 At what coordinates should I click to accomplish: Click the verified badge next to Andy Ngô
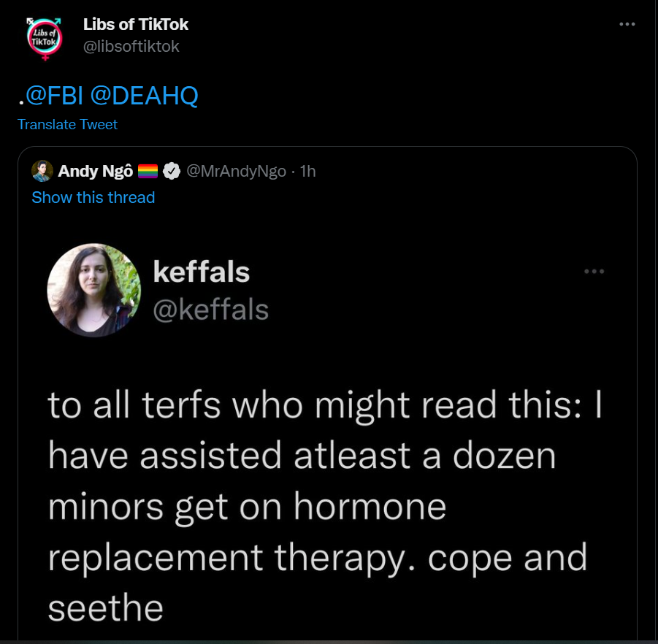point(171,171)
